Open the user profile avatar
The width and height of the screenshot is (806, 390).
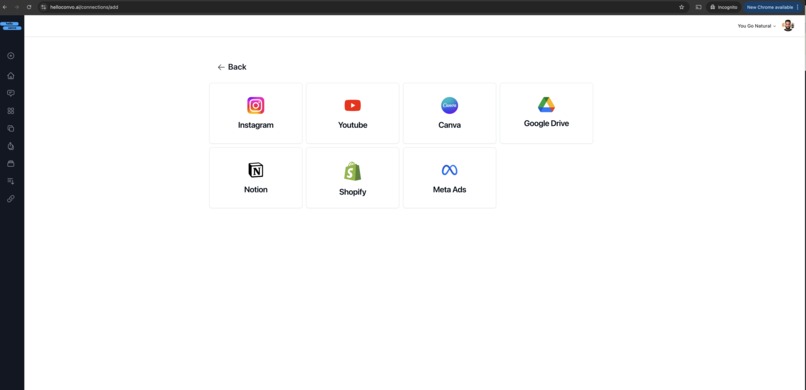pyautogui.click(x=788, y=26)
